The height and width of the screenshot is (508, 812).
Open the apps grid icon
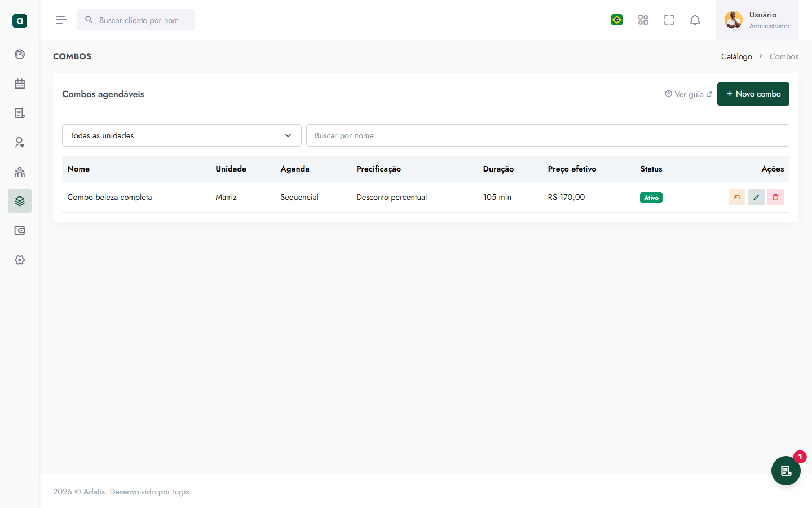click(x=643, y=20)
